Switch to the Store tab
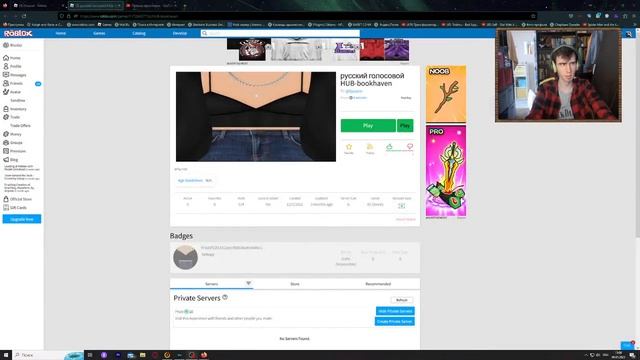The height and width of the screenshot is (360, 640). click(x=295, y=284)
